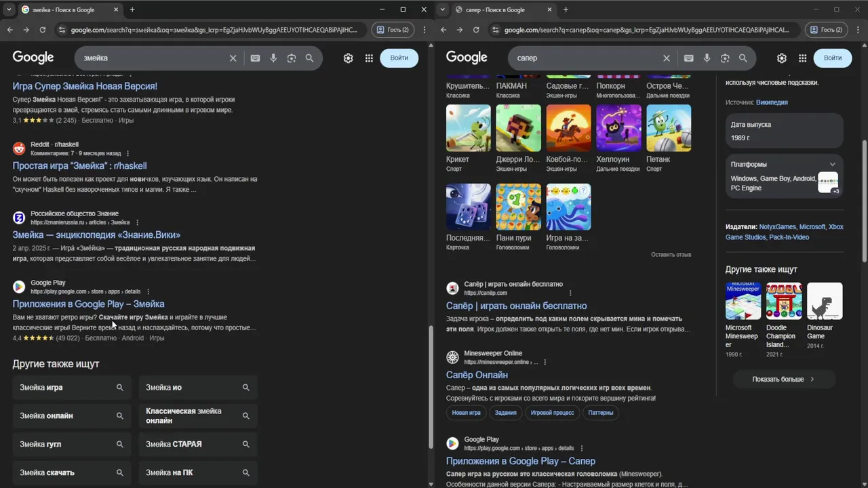
Task: Open more options for сапёр.com result
Action: point(570,293)
